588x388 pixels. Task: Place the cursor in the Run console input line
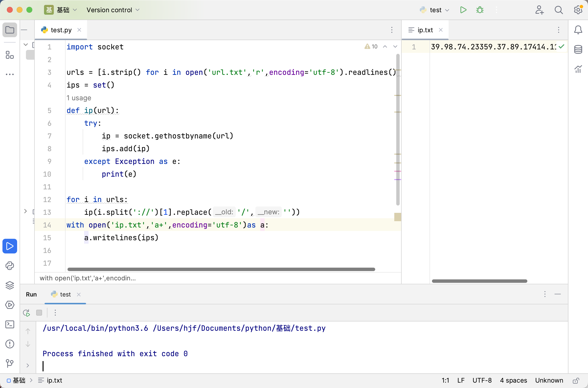click(302, 366)
